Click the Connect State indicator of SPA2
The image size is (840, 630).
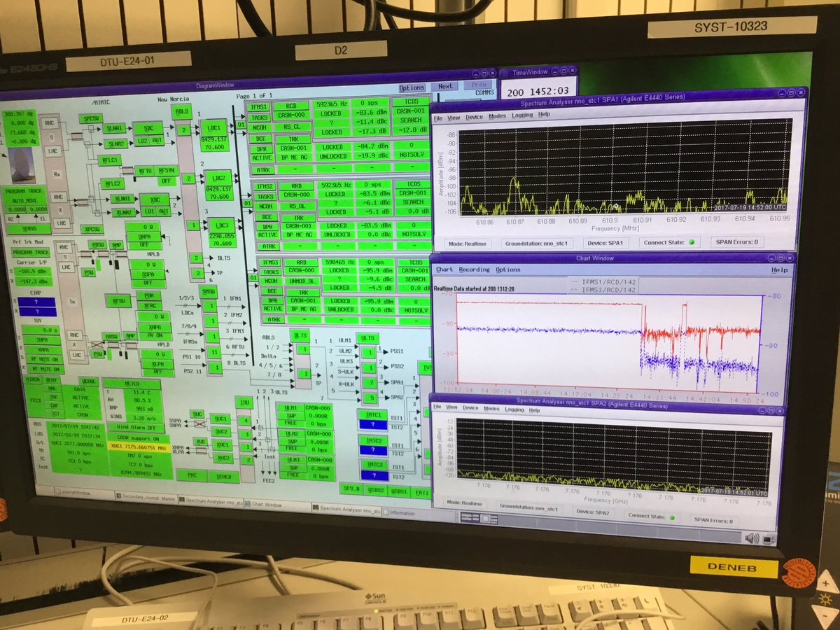pyautogui.click(x=671, y=517)
